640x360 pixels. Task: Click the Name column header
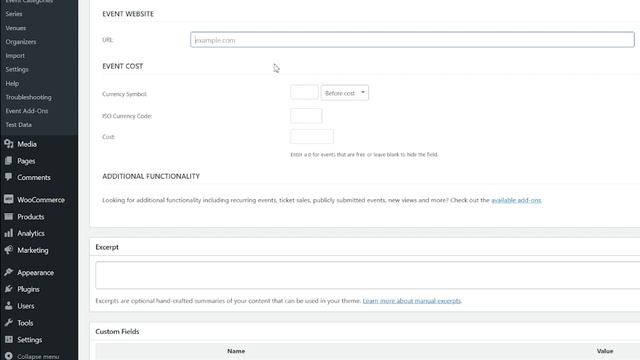(x=236, y=351)
